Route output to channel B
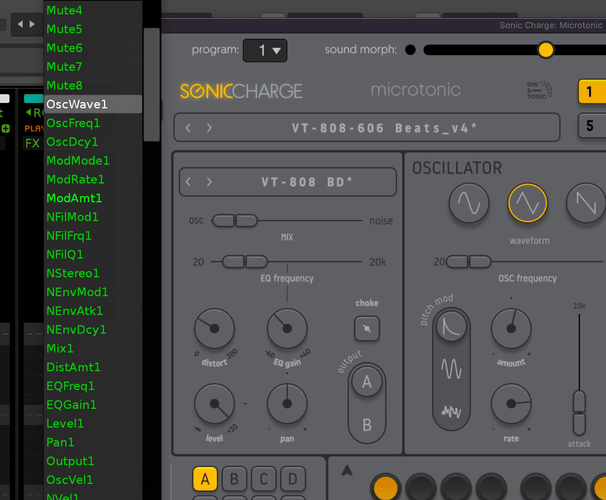Screen dimensions: 606x500 coord(367,424)
